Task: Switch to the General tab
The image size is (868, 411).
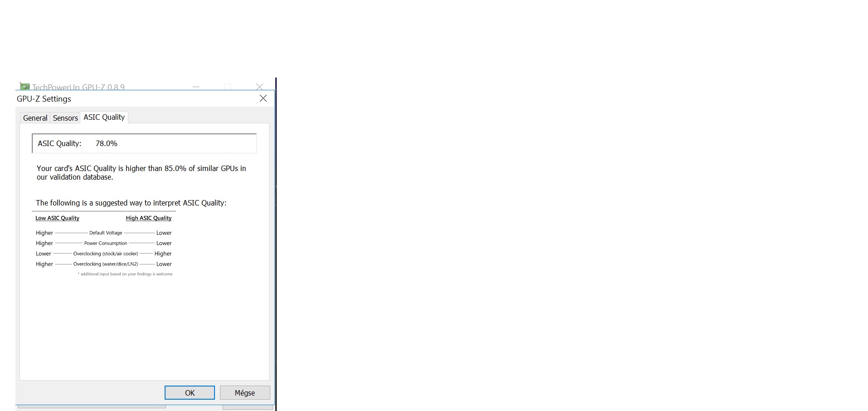Action: click(x=35, y=118)
